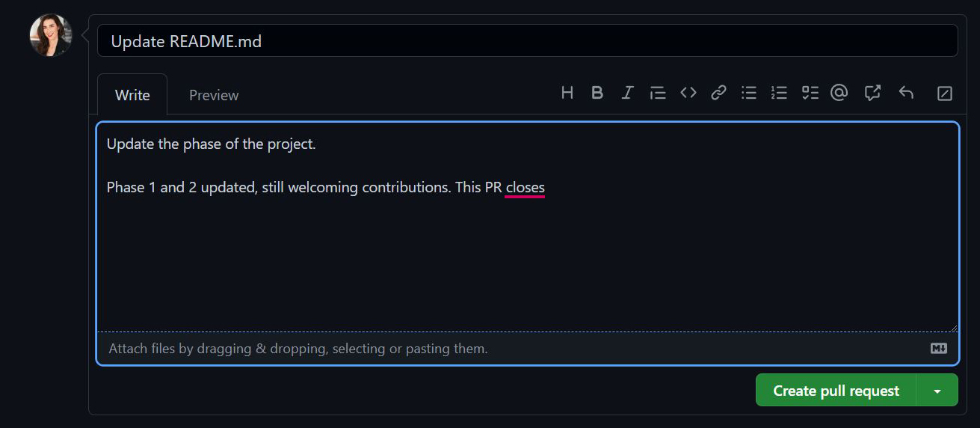Insert a quote block
This screenshot has width=980, height=428.
pyautogui.click(x=658, y=93)
